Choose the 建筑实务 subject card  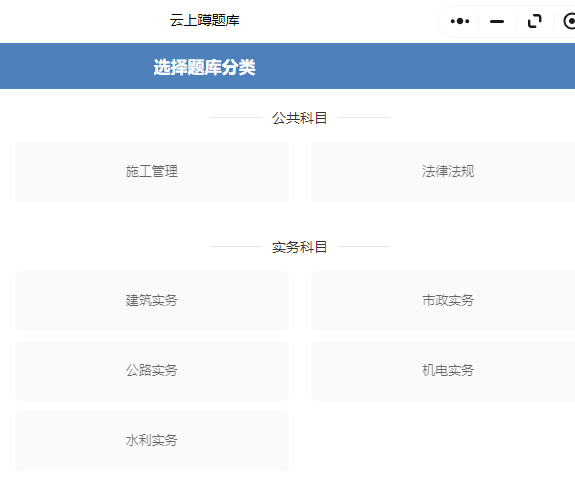[152, 301]
